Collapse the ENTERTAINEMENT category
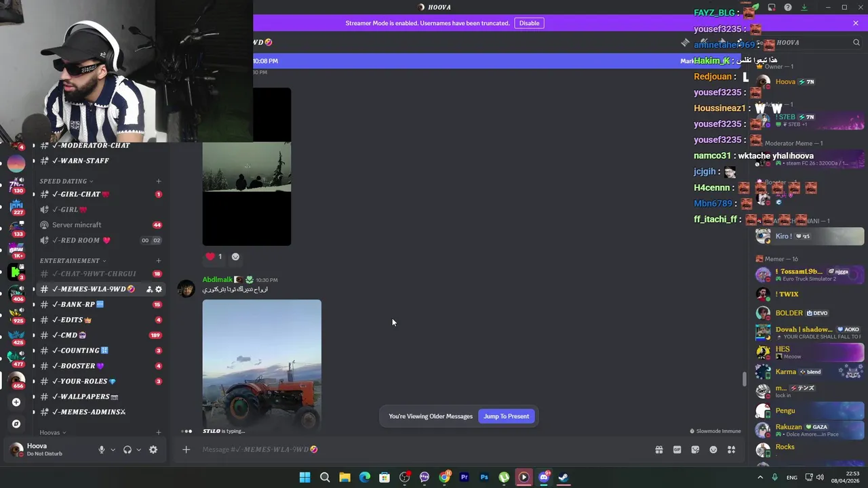This screenshot has height=488, width=868. [x=73, y=260]
